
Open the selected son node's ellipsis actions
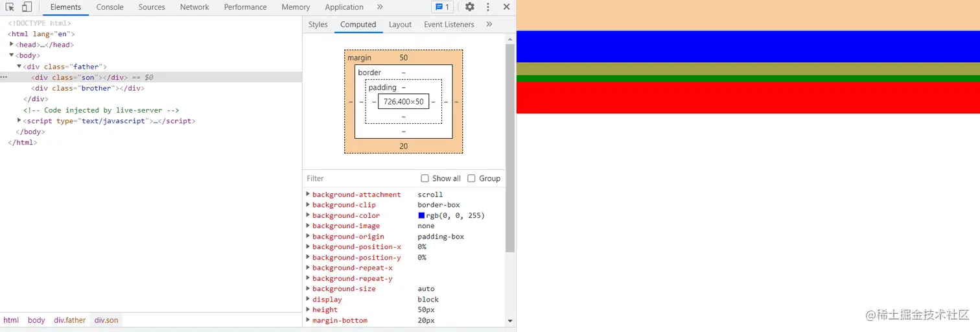point(4,77)
